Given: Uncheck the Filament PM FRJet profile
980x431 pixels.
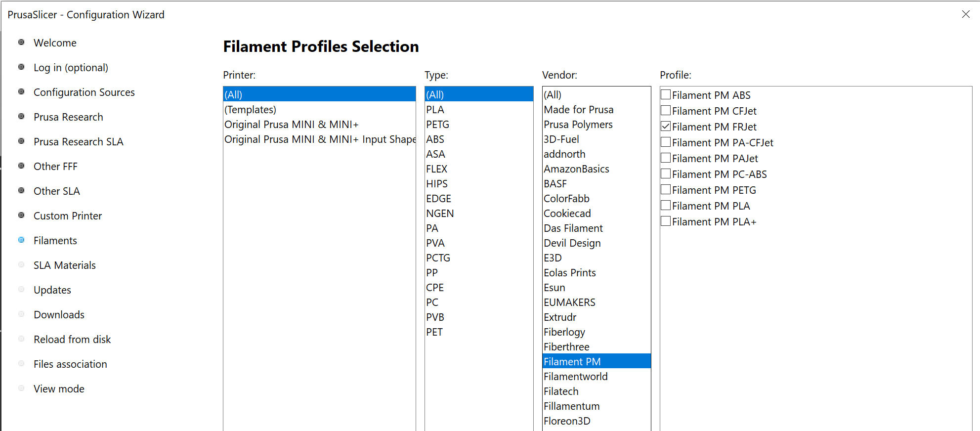Looking at the screenshot, I should pos(666,127).
